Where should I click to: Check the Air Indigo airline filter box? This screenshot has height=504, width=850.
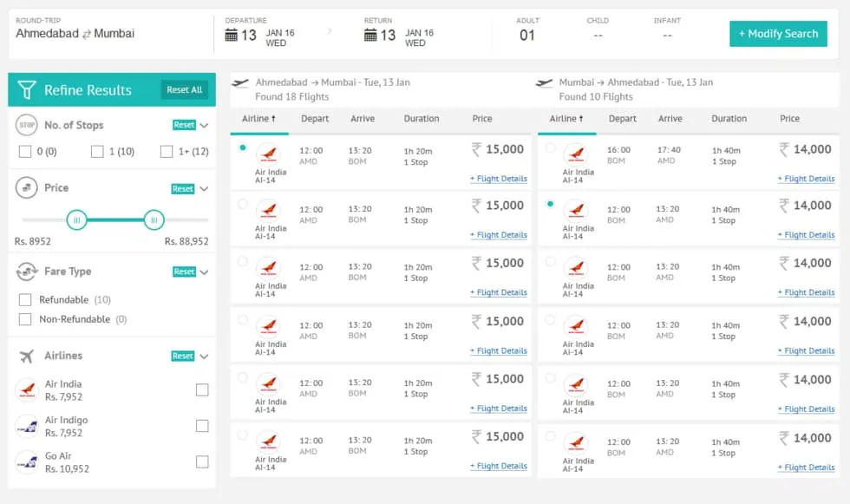(202, 426)
